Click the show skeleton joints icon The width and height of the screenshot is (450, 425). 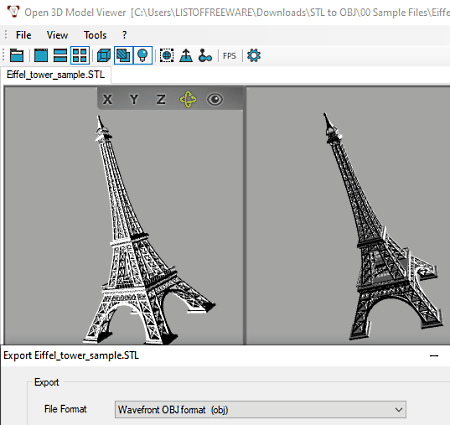coord(205,55)
